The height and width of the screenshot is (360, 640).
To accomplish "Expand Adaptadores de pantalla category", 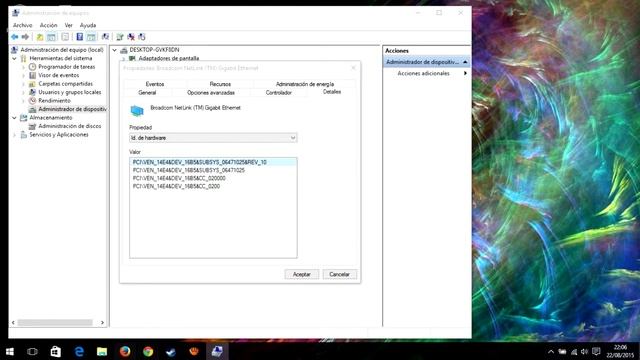I will (x=124, y=59).
